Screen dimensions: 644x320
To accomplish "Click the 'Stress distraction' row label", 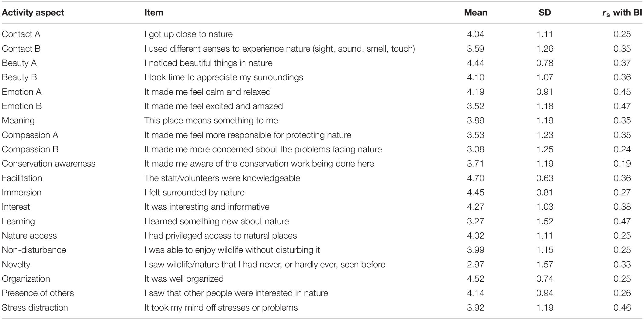I will (35, 308).
